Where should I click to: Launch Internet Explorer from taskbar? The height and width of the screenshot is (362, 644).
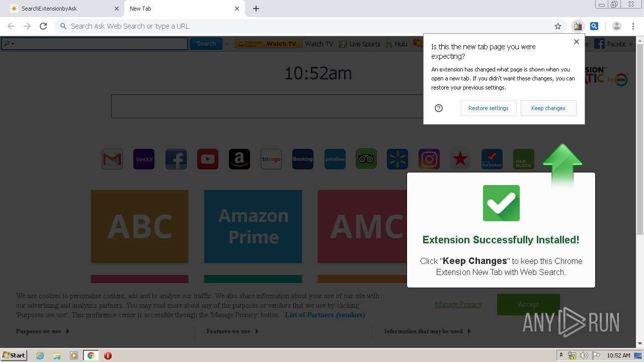click(x=40, y=355)
